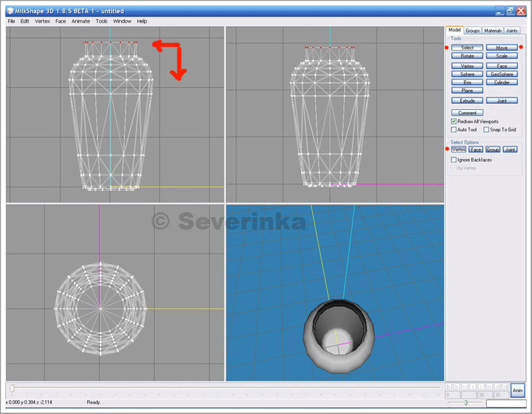Switch to the Joints tab
Image resolution: width=532 pixels, height=414 pixels.
click(x=512, y=31)
